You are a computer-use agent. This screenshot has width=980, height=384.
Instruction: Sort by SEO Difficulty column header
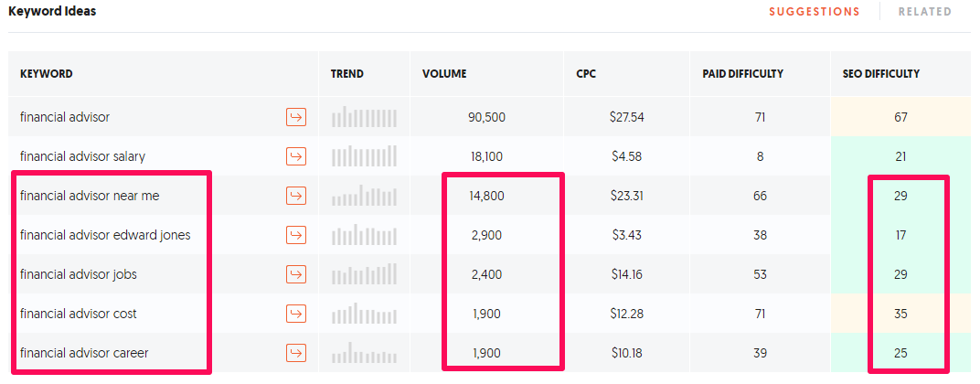[x=881, y=74]
